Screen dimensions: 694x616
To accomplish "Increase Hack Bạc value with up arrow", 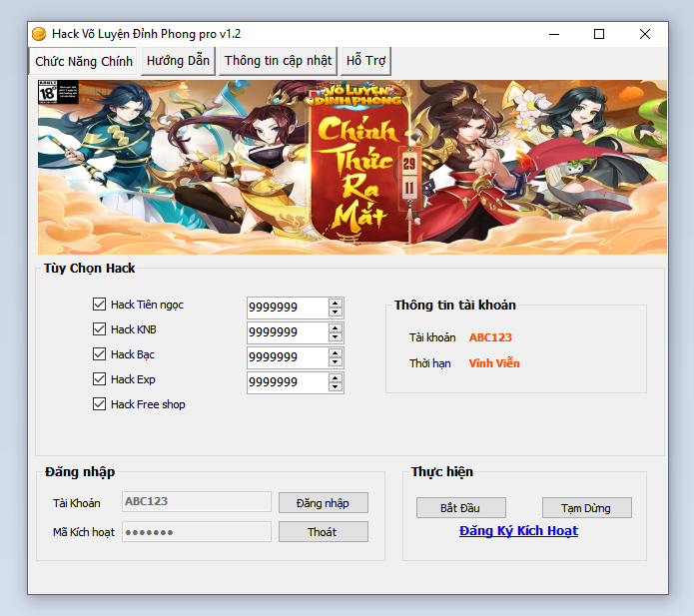I will [x=336, y=352].
